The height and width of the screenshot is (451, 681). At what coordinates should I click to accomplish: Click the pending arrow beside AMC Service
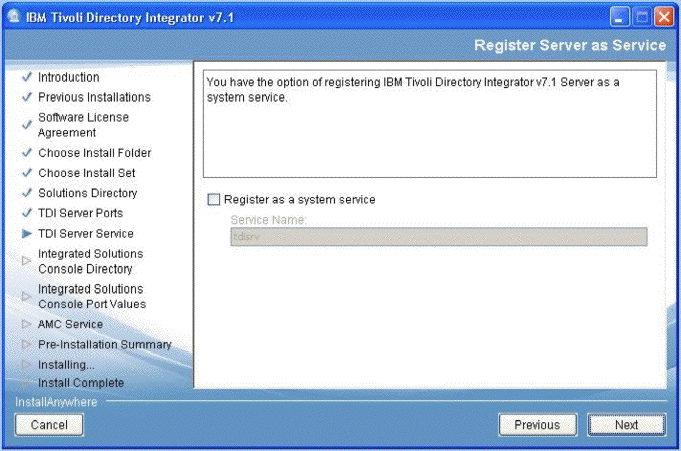pos(26,324)
